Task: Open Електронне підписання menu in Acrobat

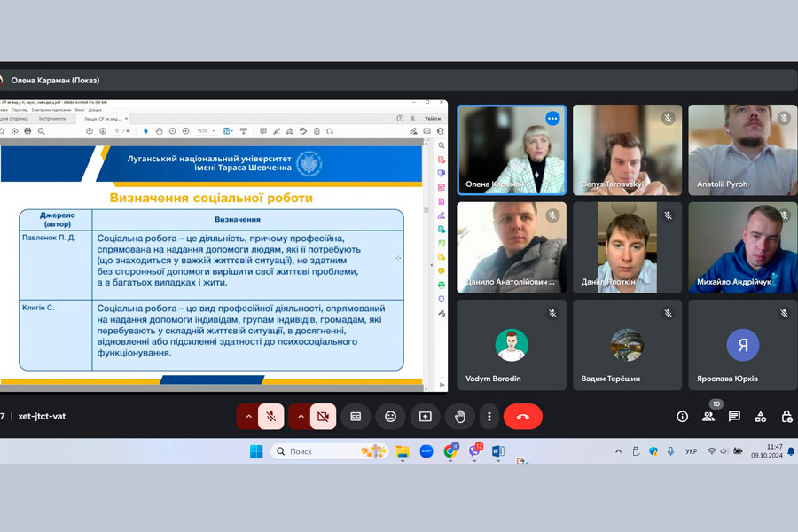Action: click(x=51, y=109)
